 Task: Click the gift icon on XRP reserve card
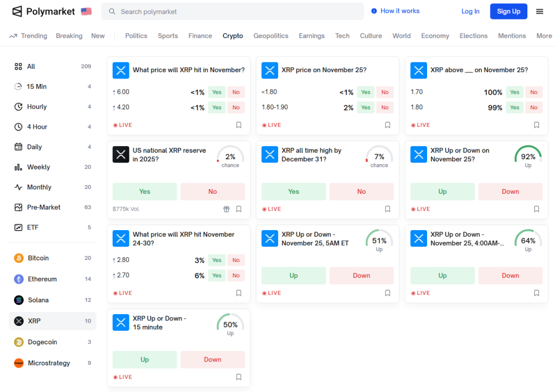[x=227, y=209]
